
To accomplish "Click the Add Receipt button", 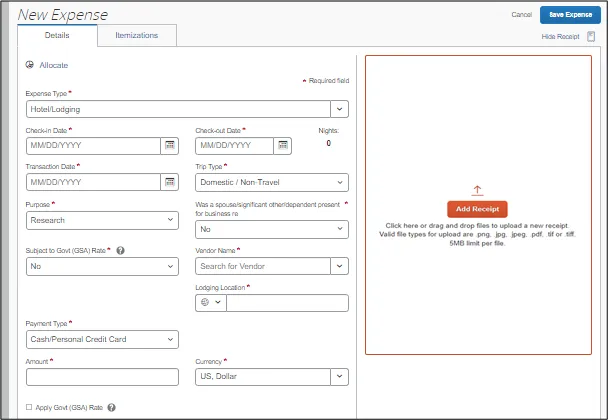I will 477,209.
